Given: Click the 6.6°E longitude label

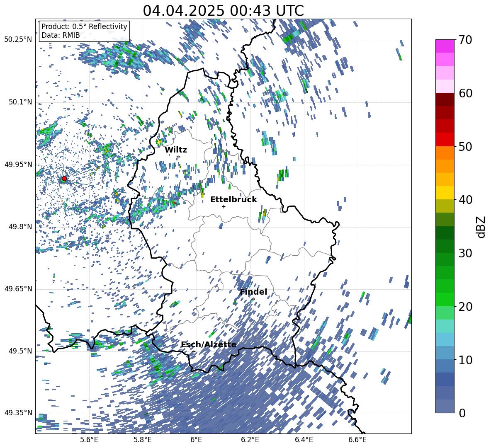Looking at the screenshot, I should (x=357, y=440).
